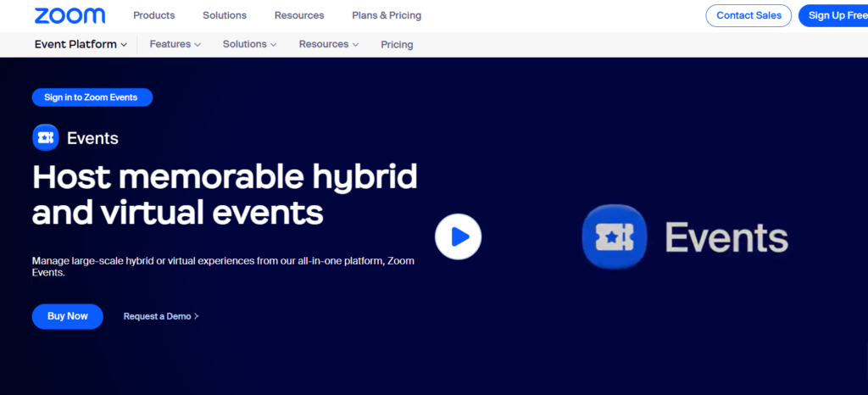The image size is (868, 395).
Task: Open the top Resources menu
Action: pyautogui.click(x=299, y=15)
